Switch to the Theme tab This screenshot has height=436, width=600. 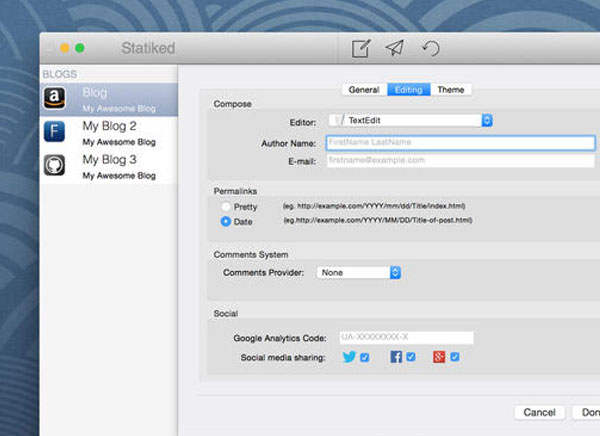[x=451, y=90]
